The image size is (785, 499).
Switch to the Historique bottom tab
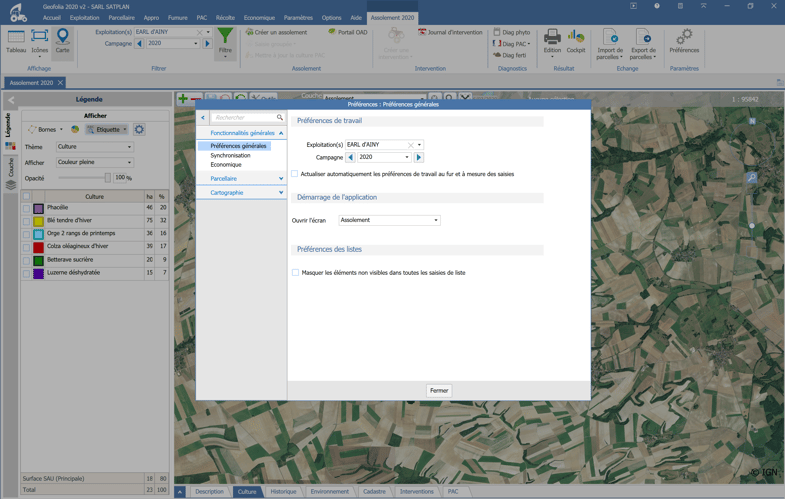pyautogui.click(x=283, y=491)
